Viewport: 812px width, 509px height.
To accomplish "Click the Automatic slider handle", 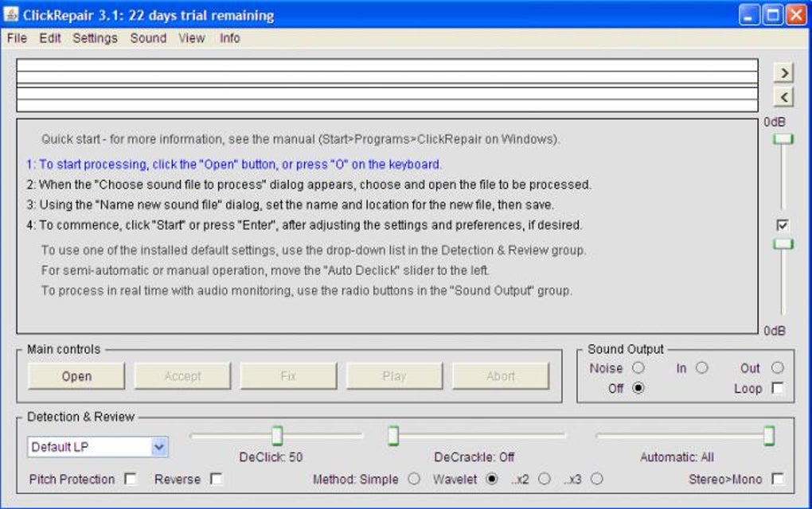I will click(x=769, y=436).
